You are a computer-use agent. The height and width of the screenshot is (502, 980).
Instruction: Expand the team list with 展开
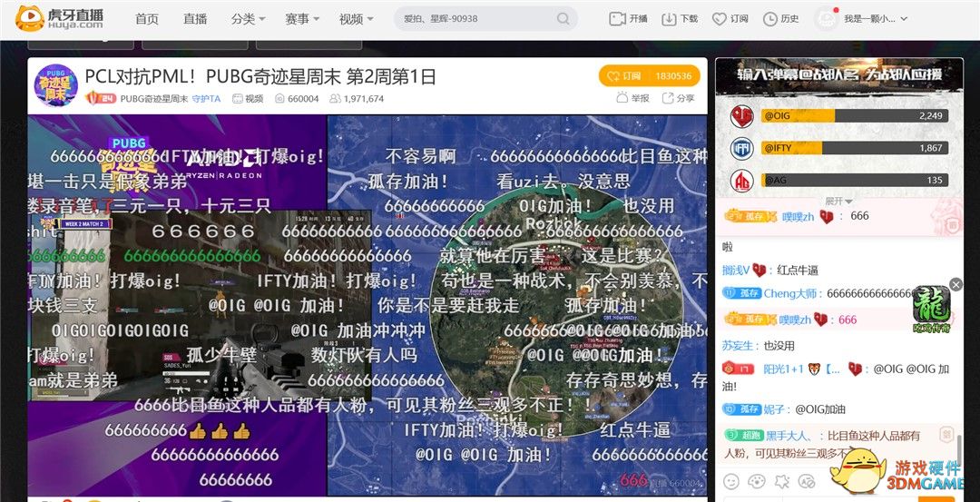838,202
